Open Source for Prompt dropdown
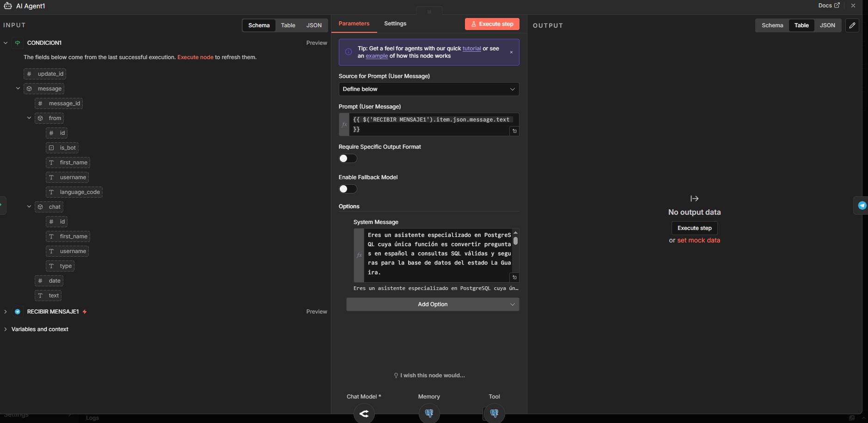 [428, 89]
